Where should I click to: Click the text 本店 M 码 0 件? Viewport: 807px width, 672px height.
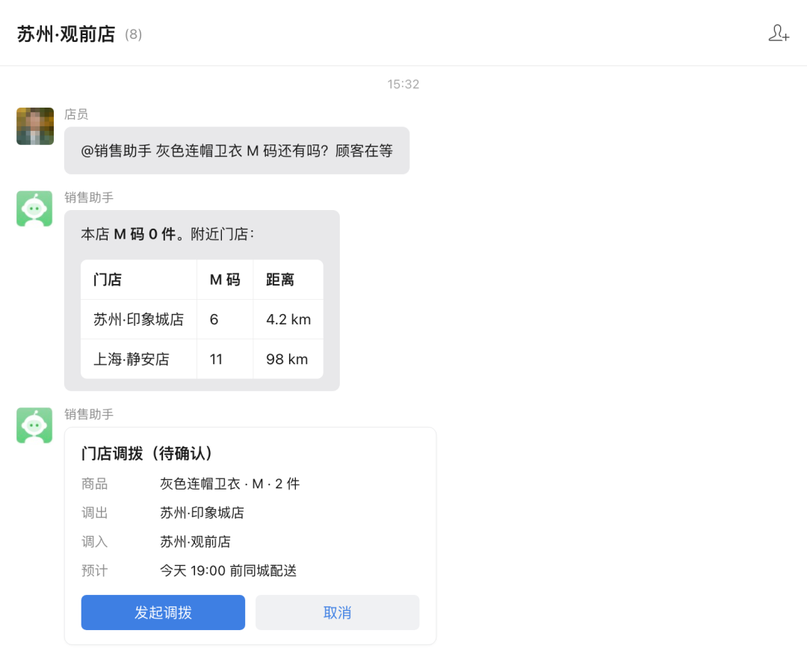pos(129,234)
